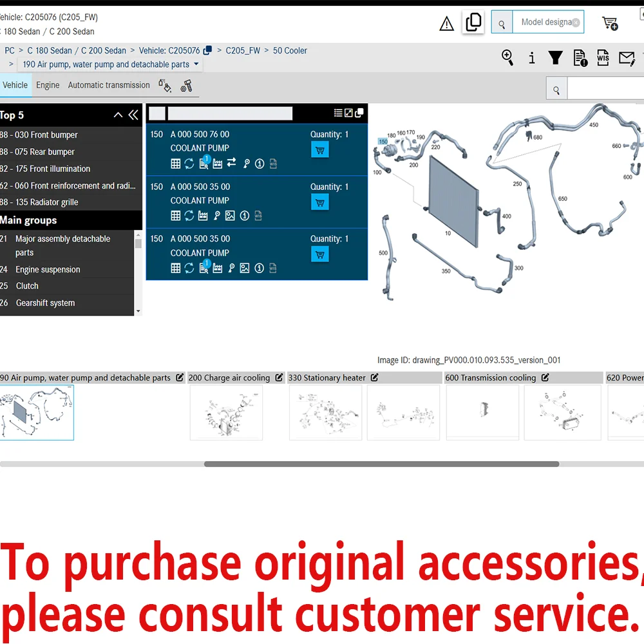Click the search field below the toolbar icons
The image size is (644, 644).
click(x=605, y=89)
